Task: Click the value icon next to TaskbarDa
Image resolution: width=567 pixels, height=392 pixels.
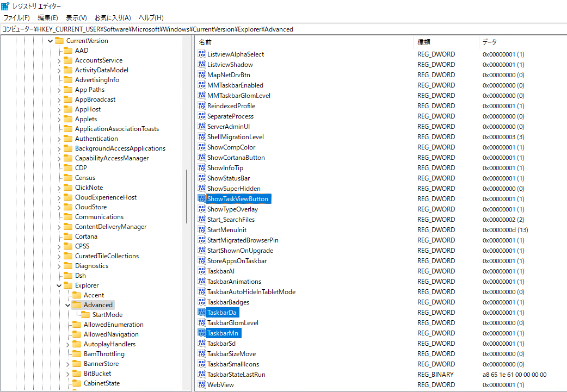Action: (202, 313)
